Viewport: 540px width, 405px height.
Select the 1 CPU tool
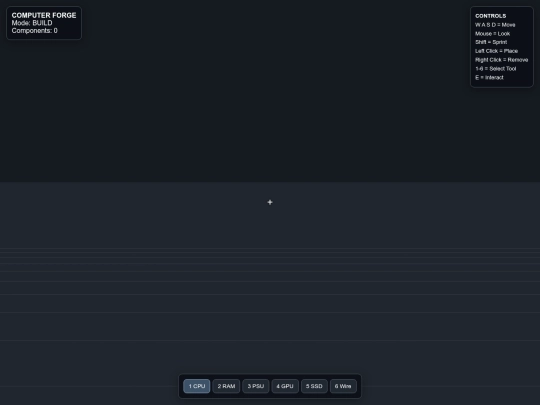[197, 386]
